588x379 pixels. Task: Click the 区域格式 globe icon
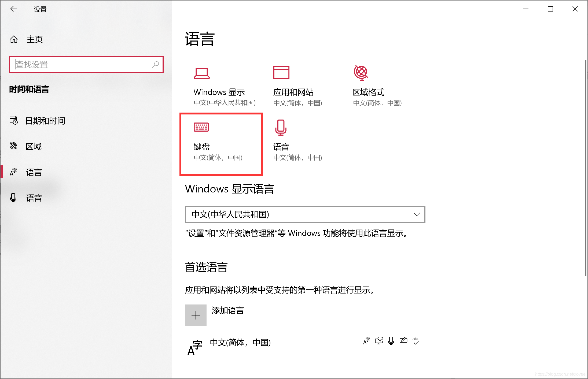click(361, 73)
